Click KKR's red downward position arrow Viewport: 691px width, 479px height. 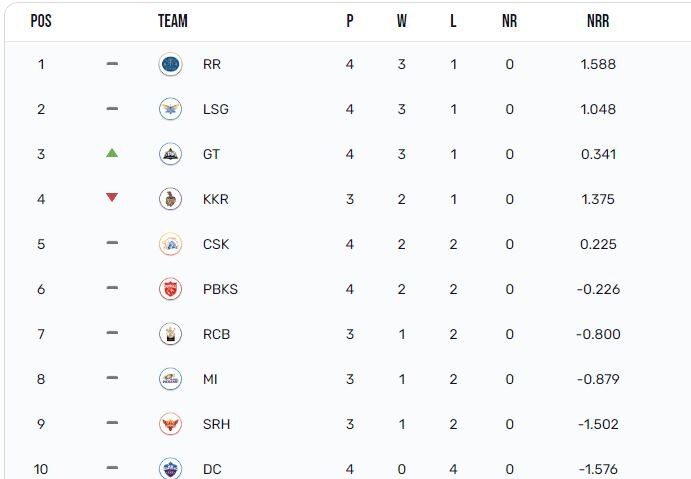[x=112, y=198]
